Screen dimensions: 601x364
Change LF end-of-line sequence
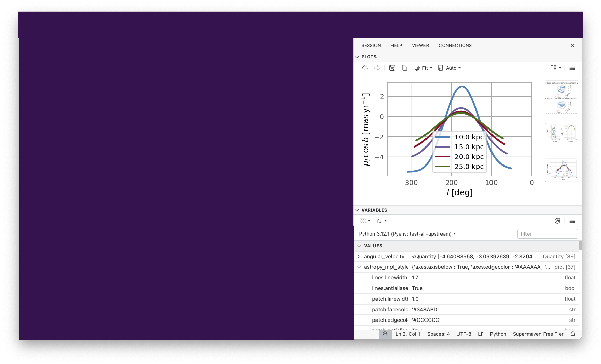(x=481, y=334)
